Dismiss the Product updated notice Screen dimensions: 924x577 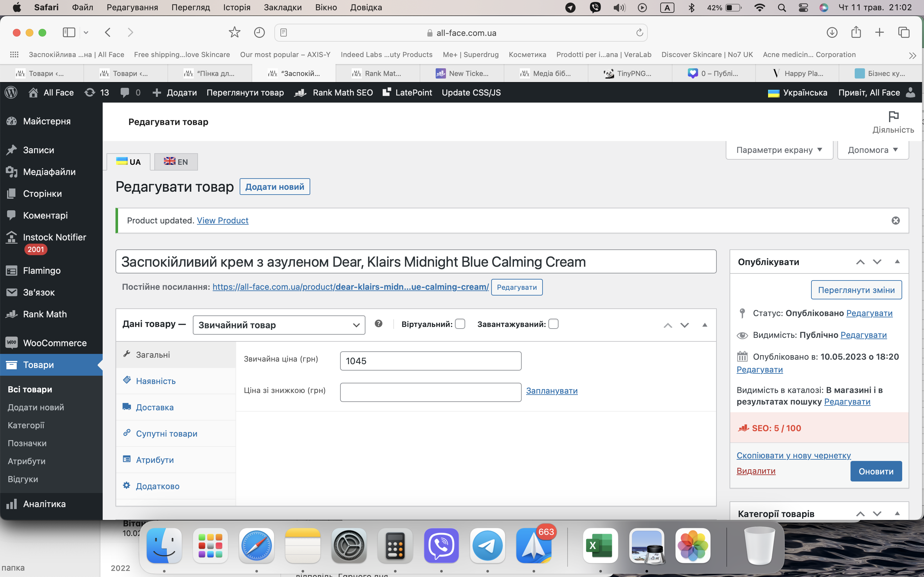coord(895,221)
